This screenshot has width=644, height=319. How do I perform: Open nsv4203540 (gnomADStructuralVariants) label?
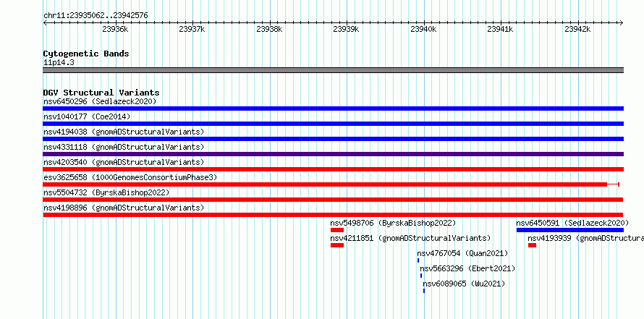click(x=124, y=162)
